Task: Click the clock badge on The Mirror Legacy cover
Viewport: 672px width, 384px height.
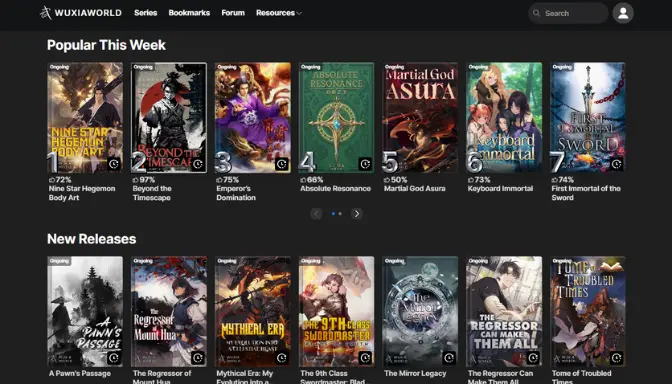Action: coord(449,358)
